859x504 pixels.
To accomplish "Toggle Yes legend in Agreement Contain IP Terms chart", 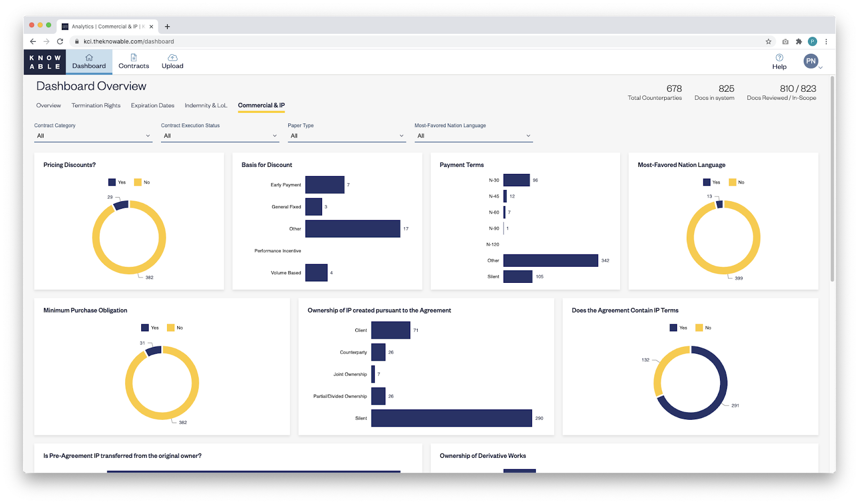I will tap(679, 328).
